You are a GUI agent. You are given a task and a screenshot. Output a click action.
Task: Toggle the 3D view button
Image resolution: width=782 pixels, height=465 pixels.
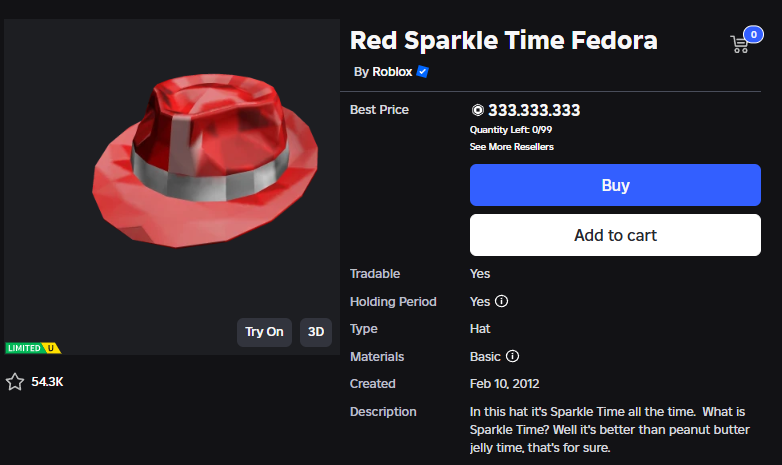(x=316, y=332)
